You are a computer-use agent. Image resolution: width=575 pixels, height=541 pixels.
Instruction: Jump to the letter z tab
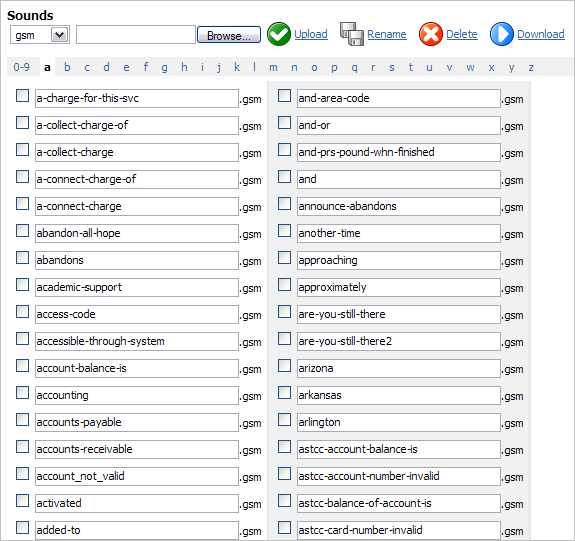pos(531,67)
